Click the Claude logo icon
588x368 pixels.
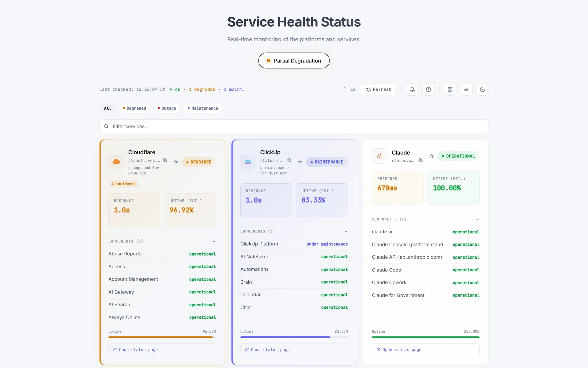tap(379, 156)
